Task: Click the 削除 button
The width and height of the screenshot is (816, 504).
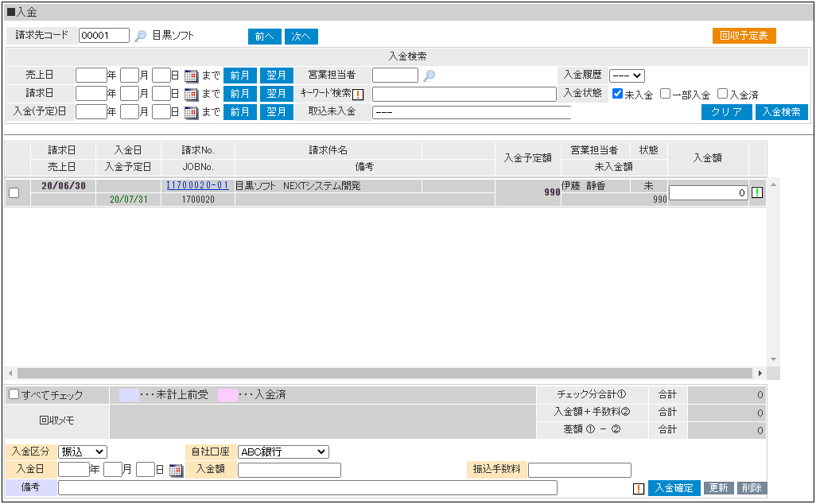Action: (x=752, y=488)
